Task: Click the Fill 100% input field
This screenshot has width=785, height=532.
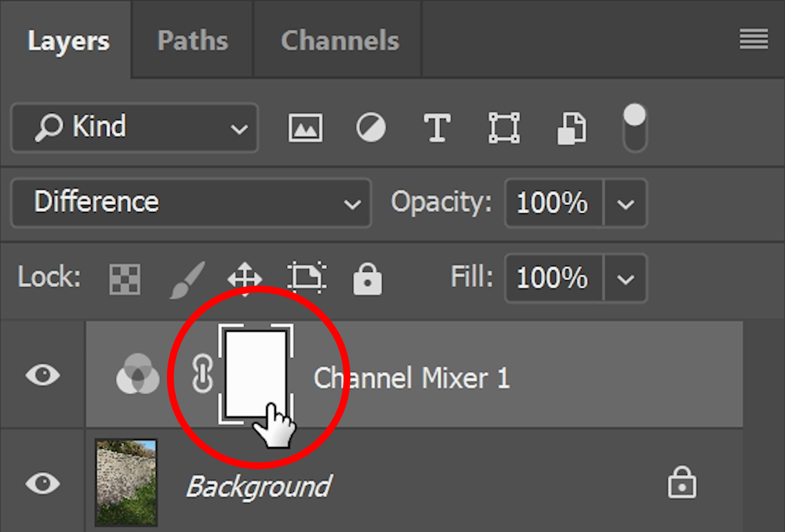Action: click(553, 278)
